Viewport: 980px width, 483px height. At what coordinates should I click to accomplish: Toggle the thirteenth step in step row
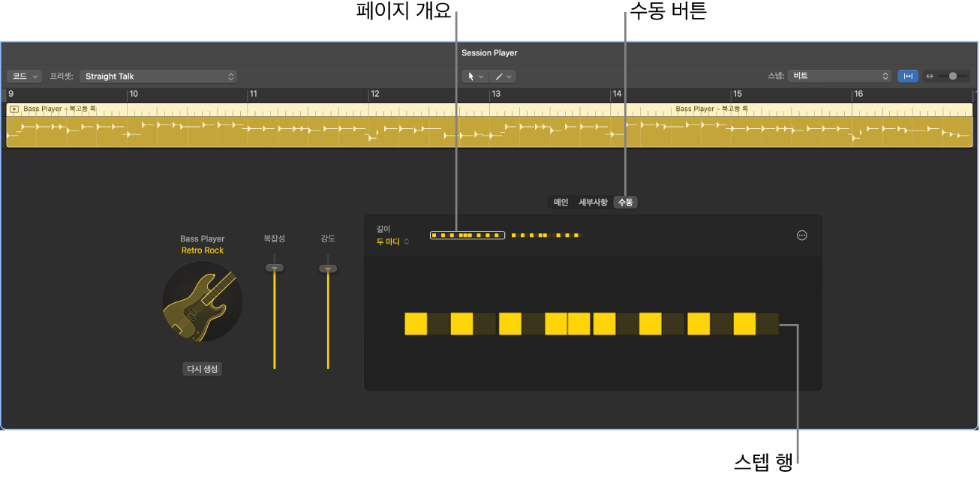698,324
